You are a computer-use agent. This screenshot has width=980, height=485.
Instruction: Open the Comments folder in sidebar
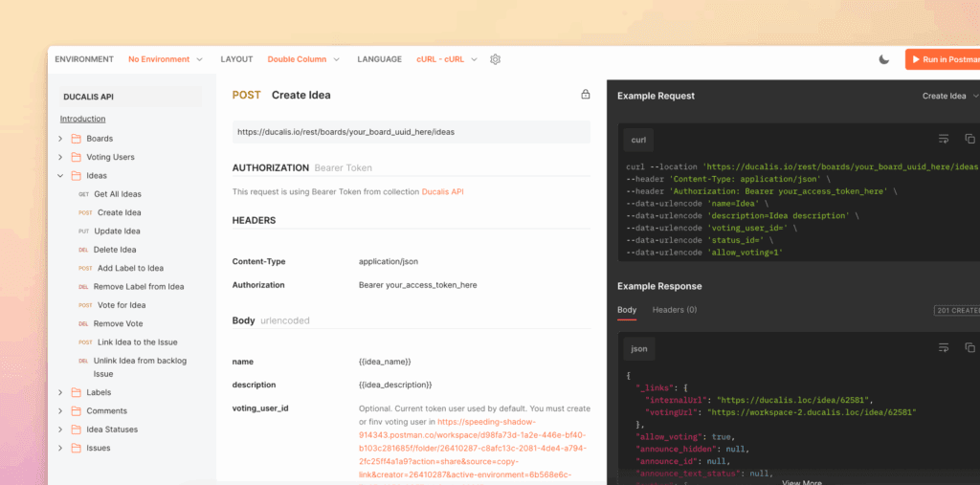(106, 410)
